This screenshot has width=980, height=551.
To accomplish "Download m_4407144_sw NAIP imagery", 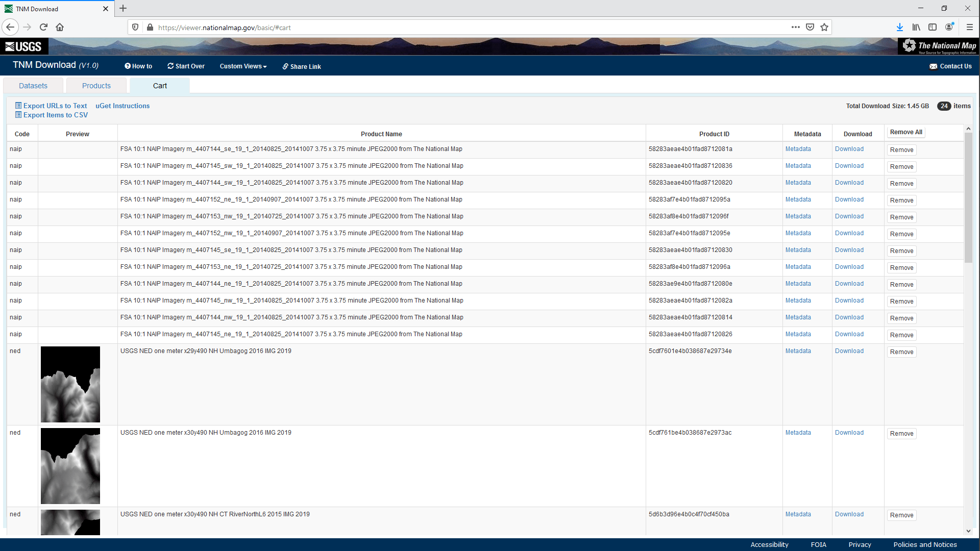I will [x=849, y=183].
